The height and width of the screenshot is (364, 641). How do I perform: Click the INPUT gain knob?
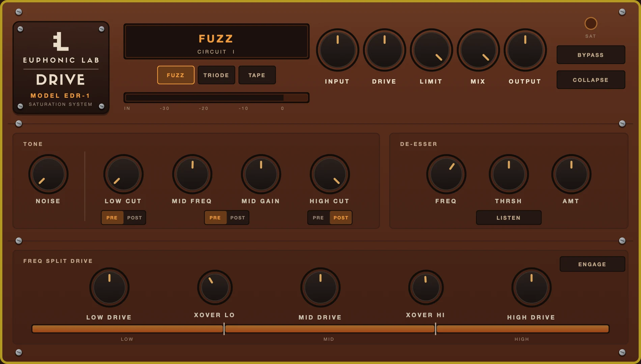click(x=337, y=50)
